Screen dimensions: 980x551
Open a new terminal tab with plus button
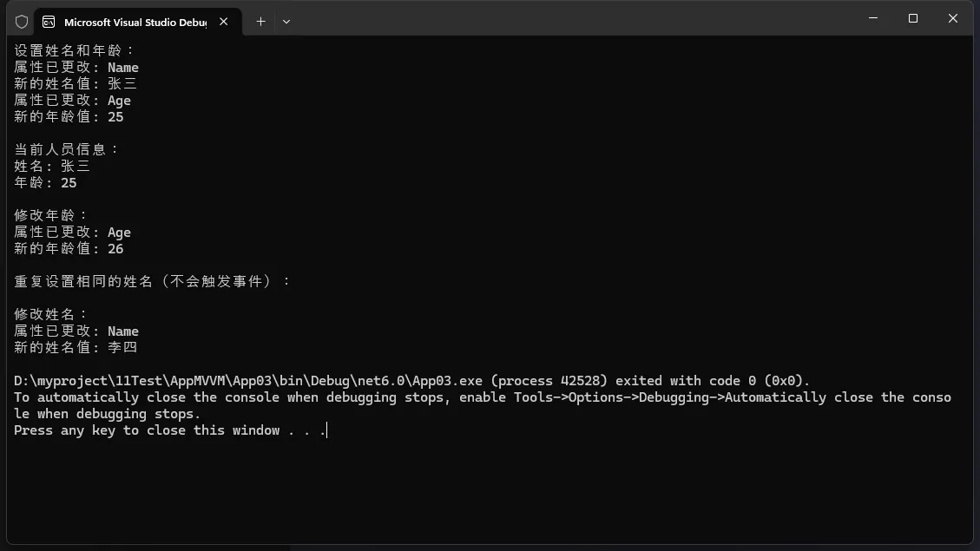click(x=260, y=22)
